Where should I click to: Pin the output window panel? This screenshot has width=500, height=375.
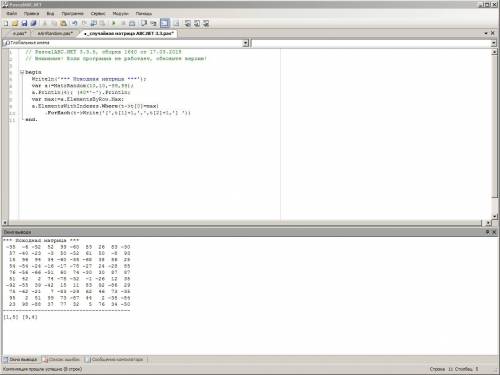tap(487, 232)
